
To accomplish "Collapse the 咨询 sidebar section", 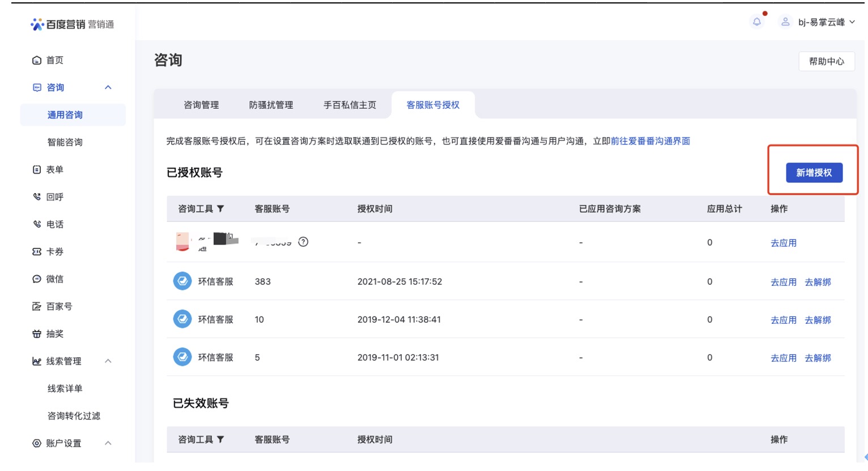I will 108,87.
